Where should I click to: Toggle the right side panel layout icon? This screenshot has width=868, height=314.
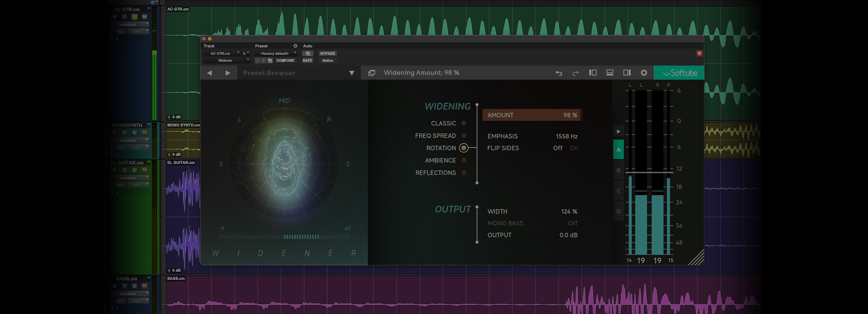click(x=627, y=73)
